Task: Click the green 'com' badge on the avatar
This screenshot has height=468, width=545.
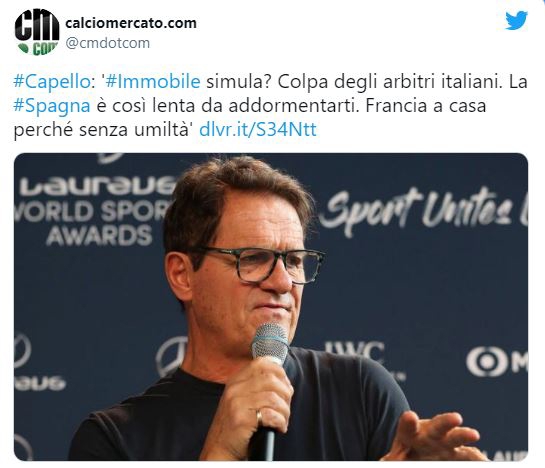Action: pos(41,48)
